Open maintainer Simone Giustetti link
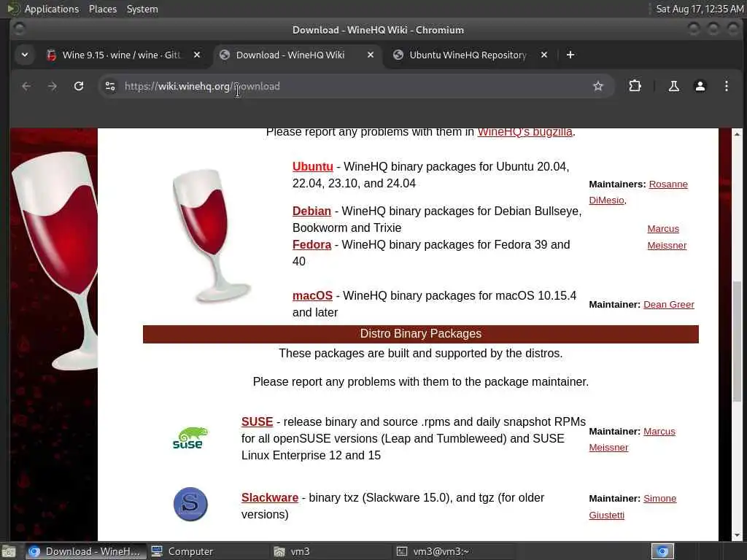The width and height of the screenshot is (747, 560). tap(659, 499)
